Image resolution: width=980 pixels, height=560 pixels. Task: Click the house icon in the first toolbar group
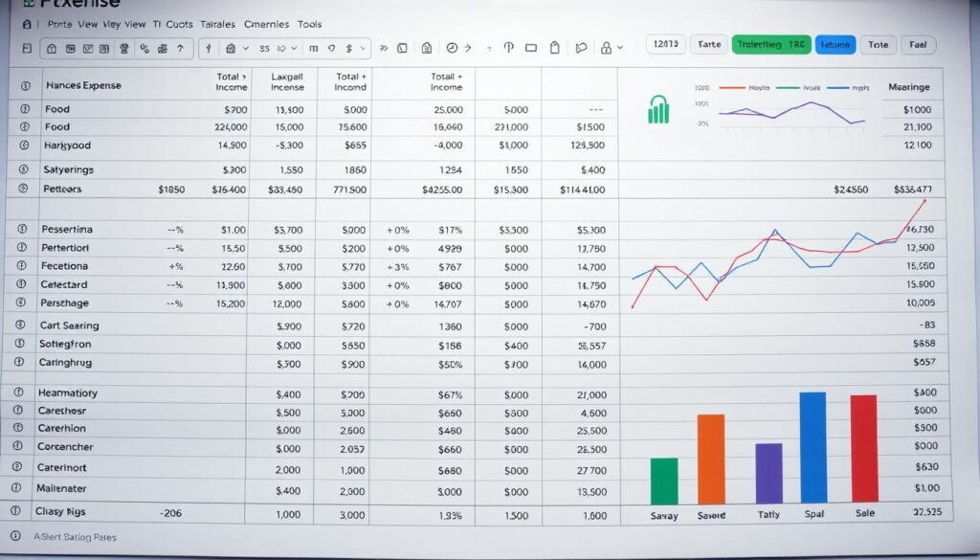coord(52,48)
